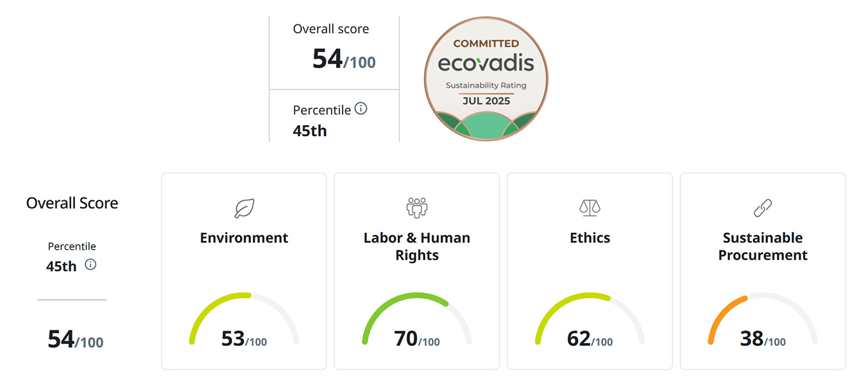Click the JUL 2025 date on badge

pos(486,101)
